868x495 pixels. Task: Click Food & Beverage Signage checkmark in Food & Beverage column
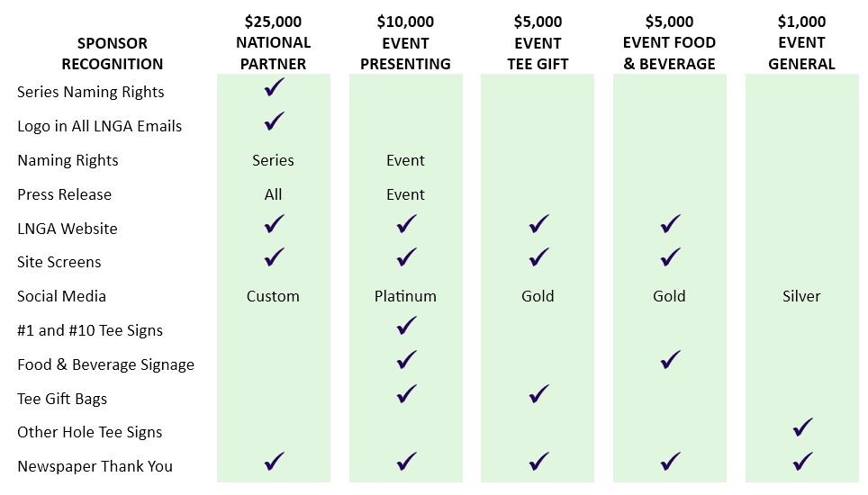[671, 360]
